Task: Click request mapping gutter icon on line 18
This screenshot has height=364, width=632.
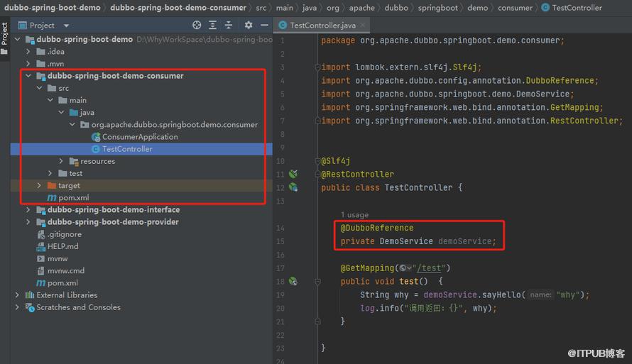Action: coord(293,281)
